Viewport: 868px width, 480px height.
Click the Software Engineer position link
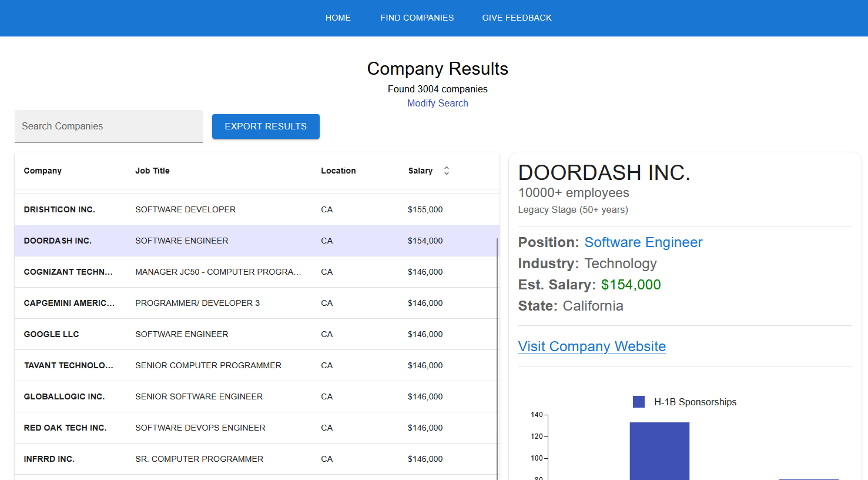click(x=643, y=242)
